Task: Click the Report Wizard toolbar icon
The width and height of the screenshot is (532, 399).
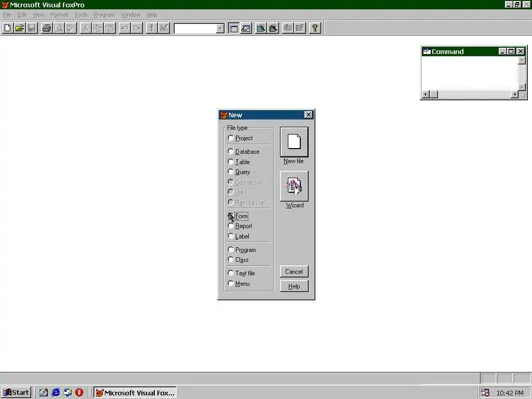Action: tap(273, 28)
